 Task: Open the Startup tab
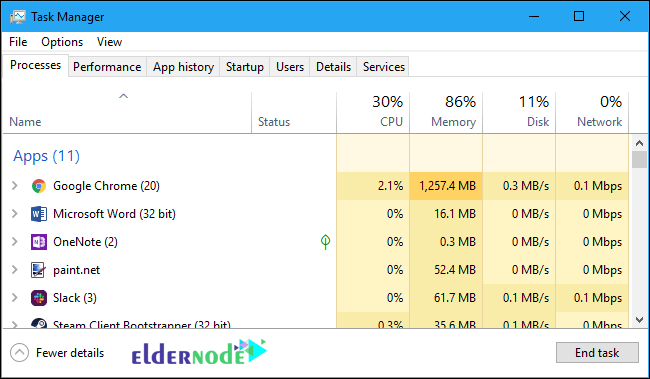245,67
